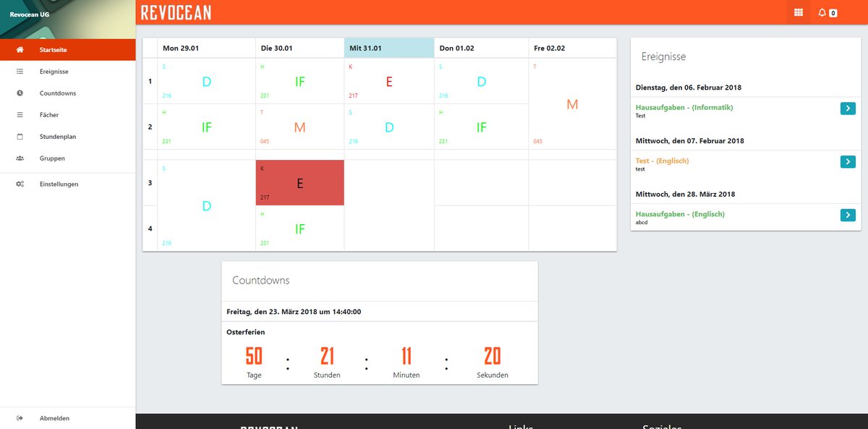Open arrow button for Test (Englisch)

click(x=848, y=161)
